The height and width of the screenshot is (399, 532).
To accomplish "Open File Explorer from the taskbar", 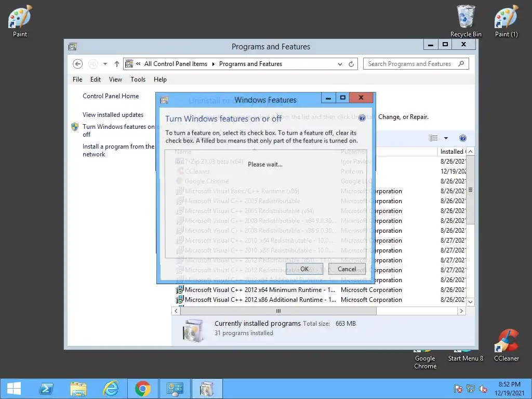I will 79,389.
